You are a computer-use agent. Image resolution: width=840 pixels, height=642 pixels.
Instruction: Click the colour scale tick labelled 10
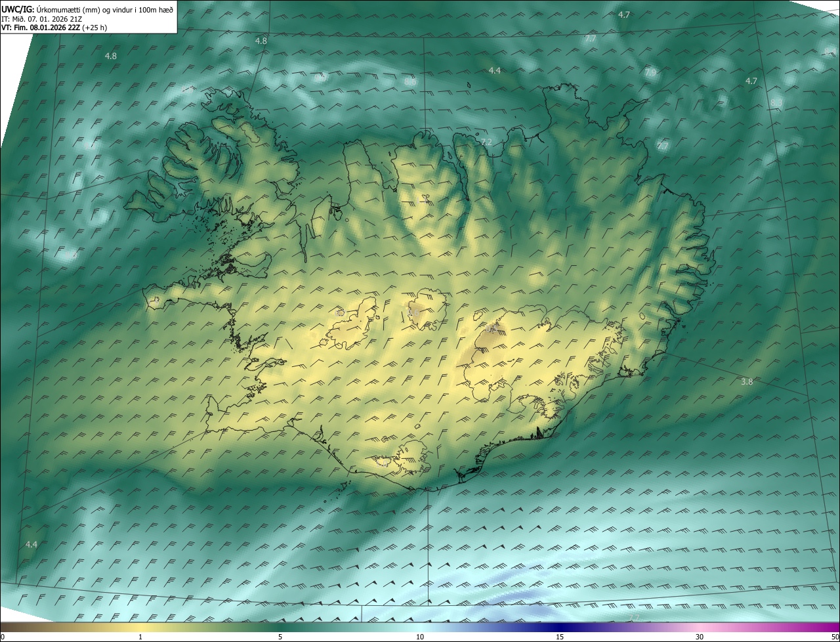tap(420, 637)
